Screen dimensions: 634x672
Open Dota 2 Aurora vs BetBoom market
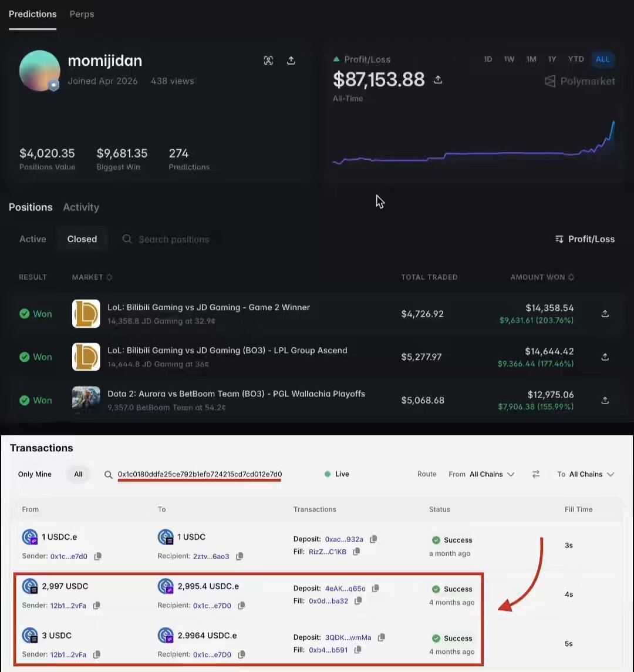[x=236, y=394]
